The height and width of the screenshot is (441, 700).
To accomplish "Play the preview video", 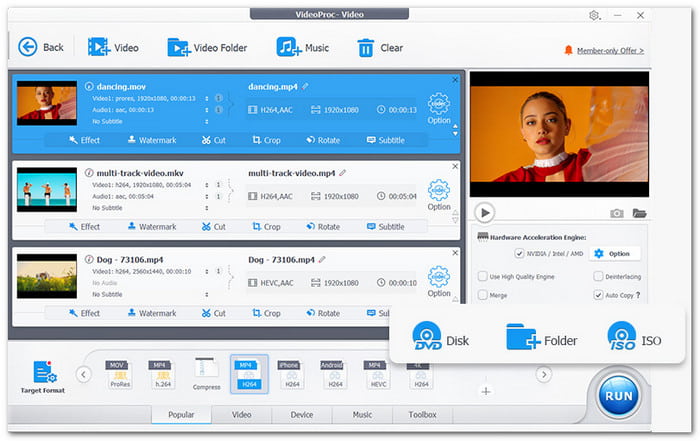I will click(485, 213).
